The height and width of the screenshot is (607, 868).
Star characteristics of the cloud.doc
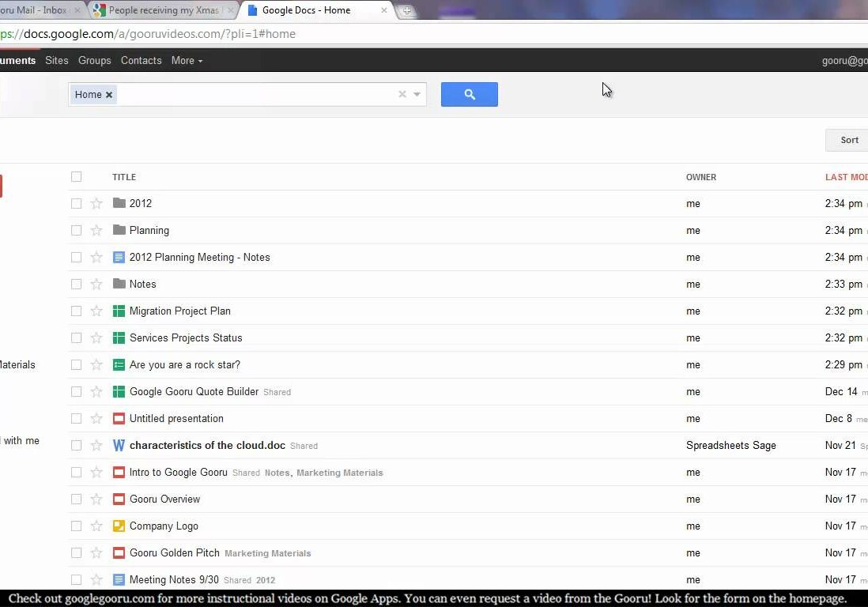tap(96, 446)
